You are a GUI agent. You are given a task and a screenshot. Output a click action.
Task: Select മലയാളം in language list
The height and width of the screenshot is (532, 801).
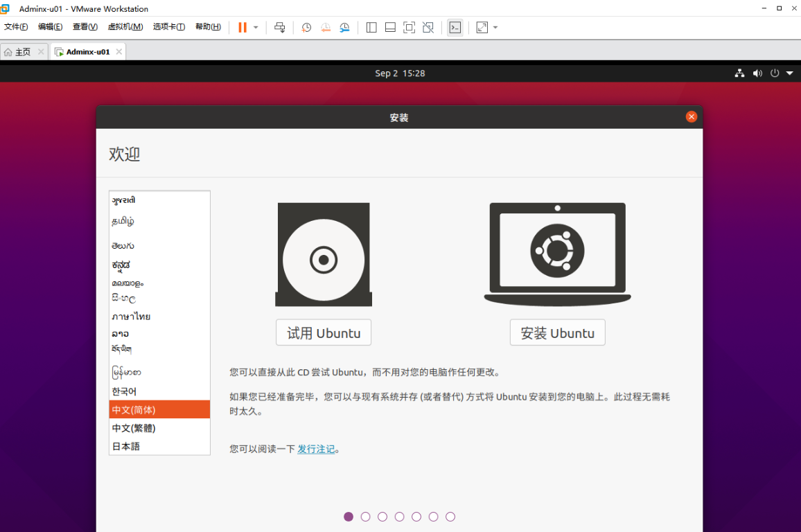pyautogui.click(x=159, y=283)
